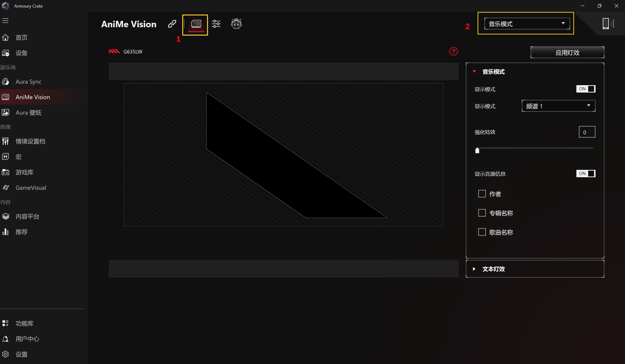Click the 强化特效 slider handle

pyautogui.click(x=477, y=150)
